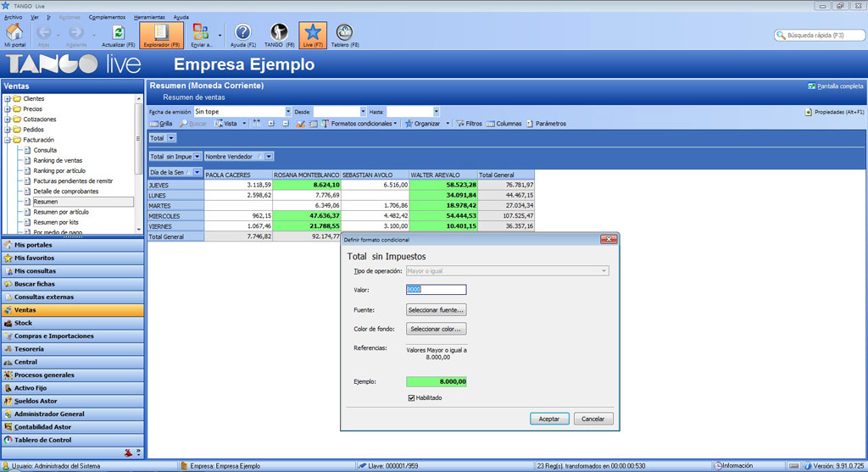Click WALTER AREVALO column header
Image resolution: width=868 pixels, height=472 pixels.
pos(443,175)
